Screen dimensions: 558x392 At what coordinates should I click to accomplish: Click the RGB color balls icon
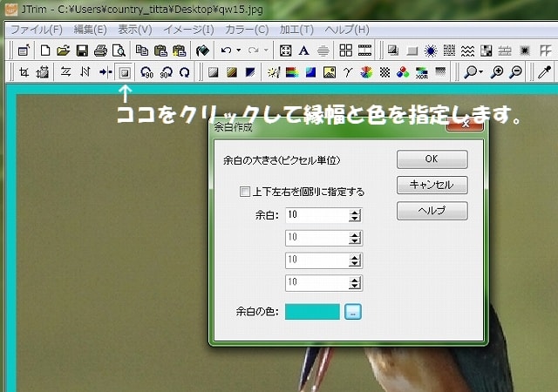[x=403, y=72]
